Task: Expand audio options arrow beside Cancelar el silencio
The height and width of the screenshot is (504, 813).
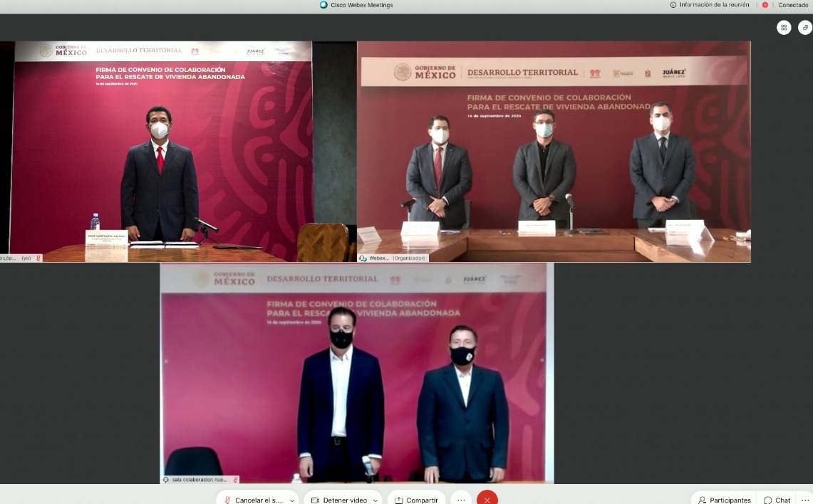Action: [292, 500]
